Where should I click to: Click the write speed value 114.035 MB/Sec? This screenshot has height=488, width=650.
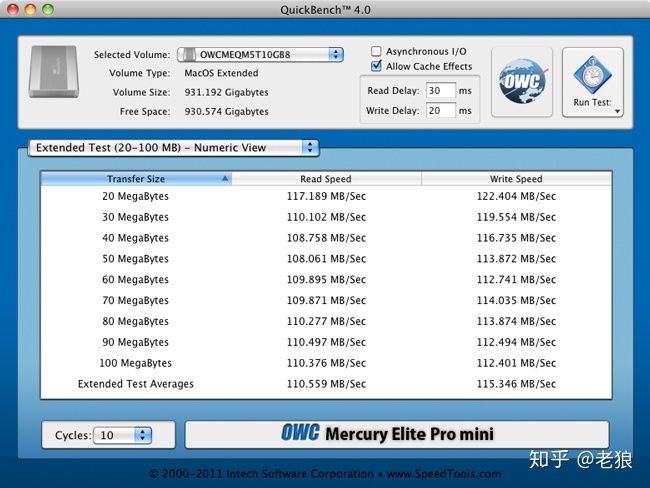(x=516, y=300)
